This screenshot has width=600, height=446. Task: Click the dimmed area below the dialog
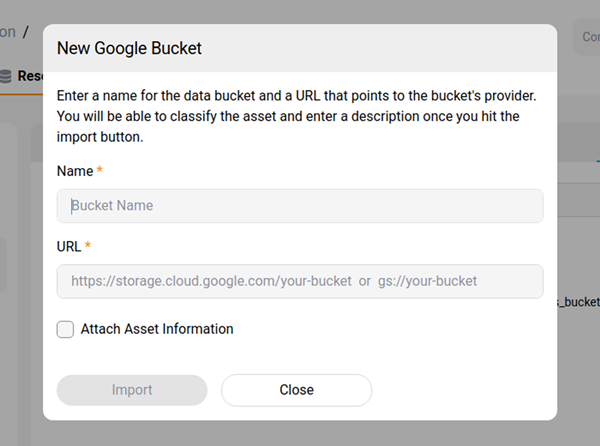pos(300,434)
